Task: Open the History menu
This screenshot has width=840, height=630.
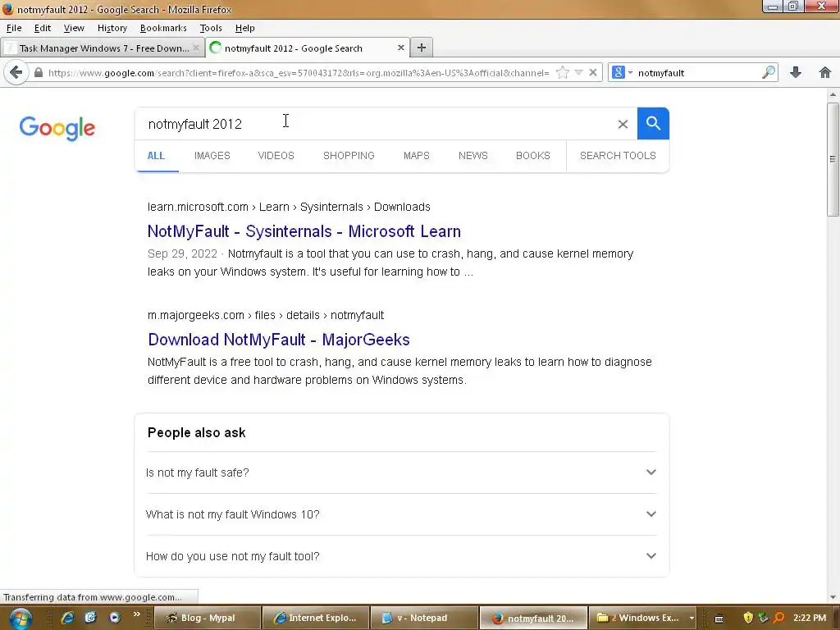Action: pyautogui.click(x=112, y=28)
